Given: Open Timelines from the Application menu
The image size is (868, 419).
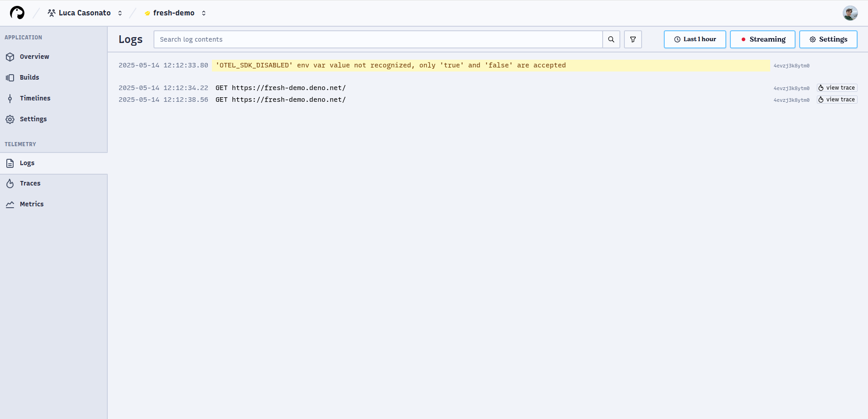Looking at the screenshot, I should click(x=35, y=98).
